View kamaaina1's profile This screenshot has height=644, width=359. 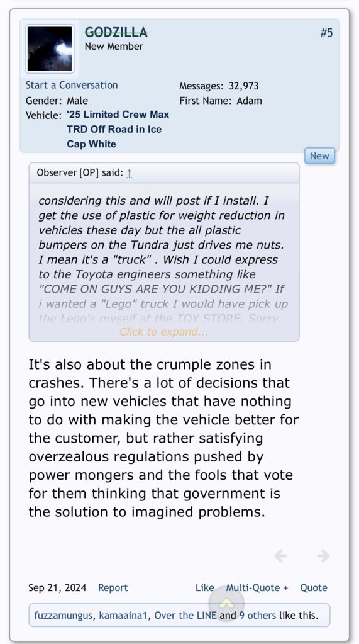click(124, 615)
